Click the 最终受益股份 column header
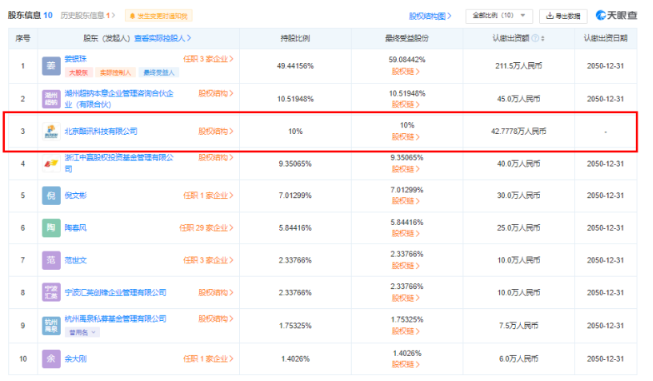653x381 pixels. pyautogui.click(x=406, y=38)
